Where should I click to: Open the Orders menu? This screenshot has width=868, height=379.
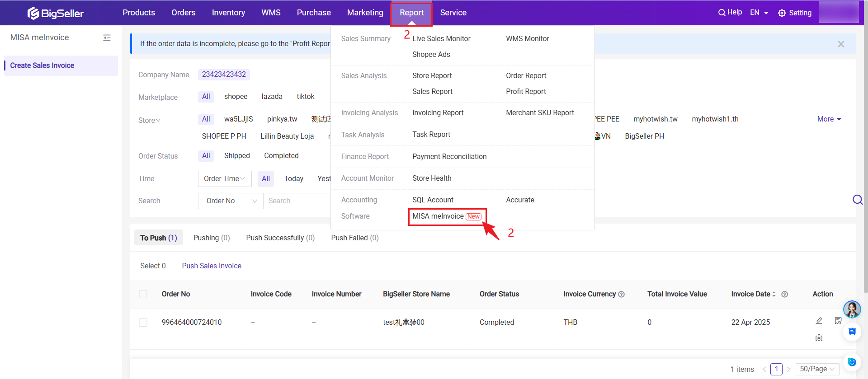click(x=184, y=13)
